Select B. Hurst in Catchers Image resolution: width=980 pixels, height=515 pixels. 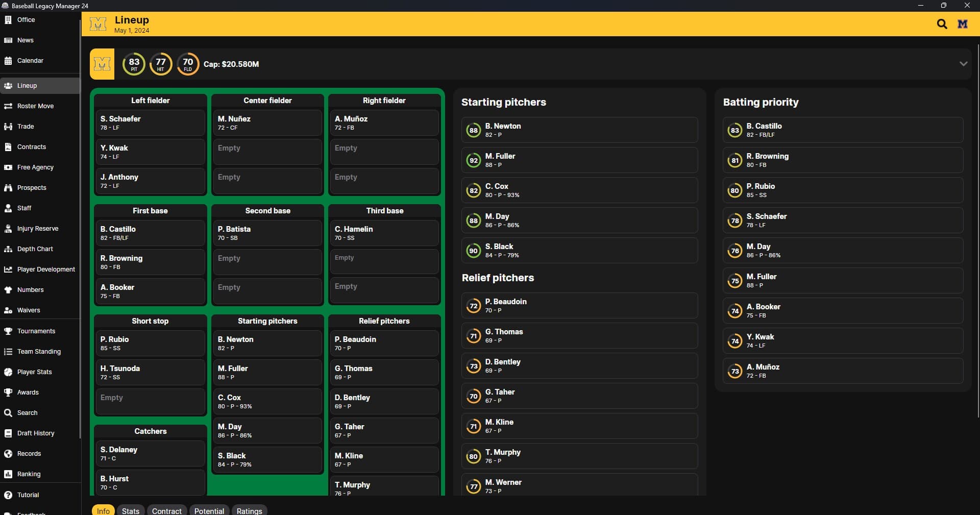[x=150, y=482]
